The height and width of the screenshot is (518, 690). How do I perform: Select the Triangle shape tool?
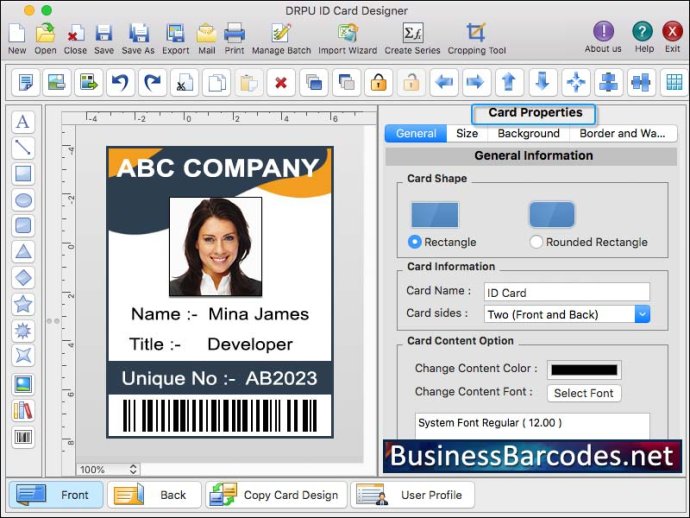point(23,252)
